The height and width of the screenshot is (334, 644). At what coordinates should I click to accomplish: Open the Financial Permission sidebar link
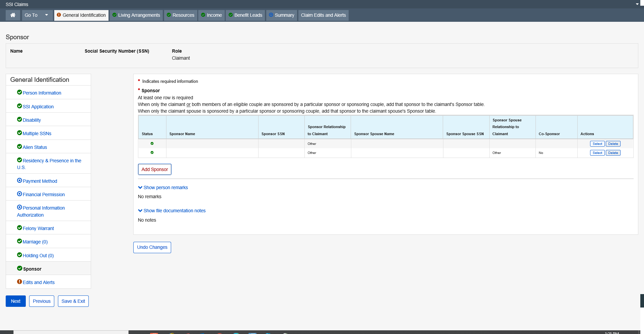point(44,194)
